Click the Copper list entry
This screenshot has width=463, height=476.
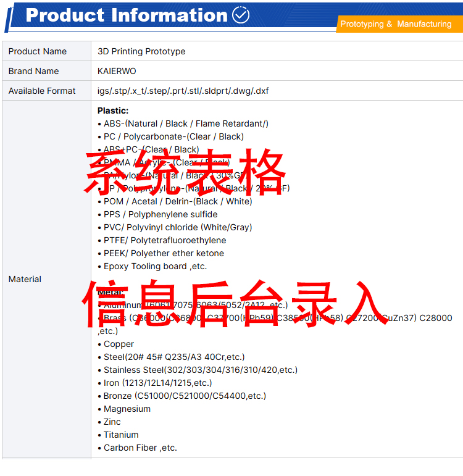click(115, 344)
